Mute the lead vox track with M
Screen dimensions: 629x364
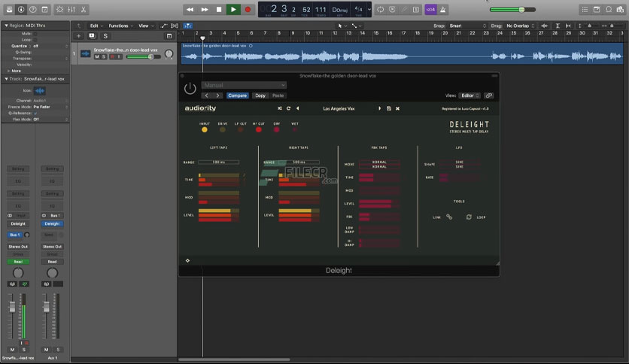coord(96,57)
